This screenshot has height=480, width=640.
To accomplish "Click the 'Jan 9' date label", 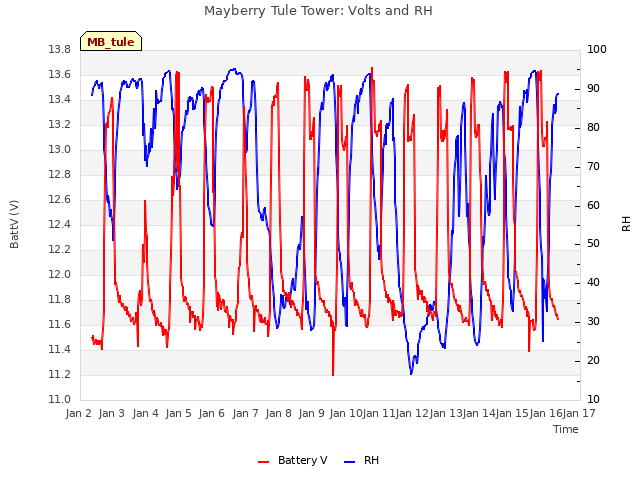I will (312, 414).
